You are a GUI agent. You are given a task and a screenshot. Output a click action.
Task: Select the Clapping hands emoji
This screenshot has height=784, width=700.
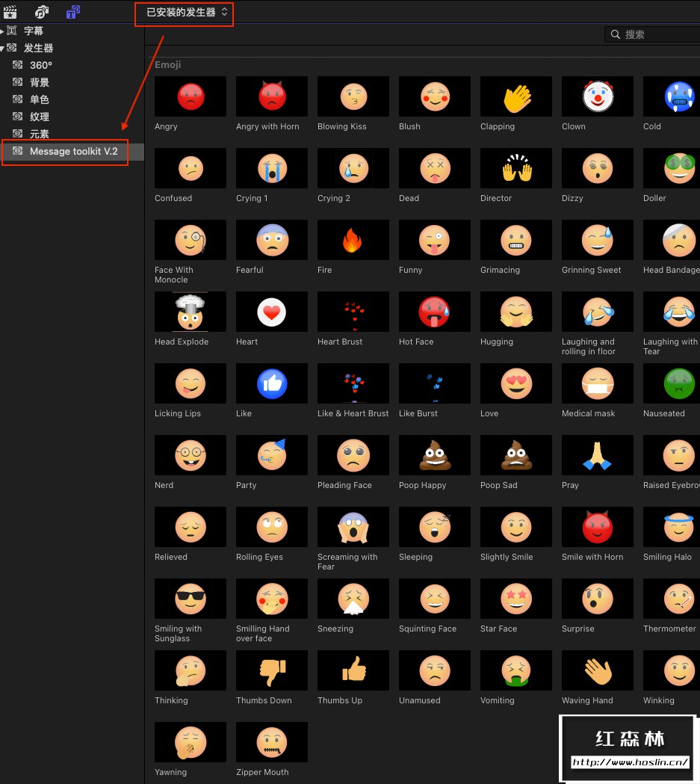[516, 96]
